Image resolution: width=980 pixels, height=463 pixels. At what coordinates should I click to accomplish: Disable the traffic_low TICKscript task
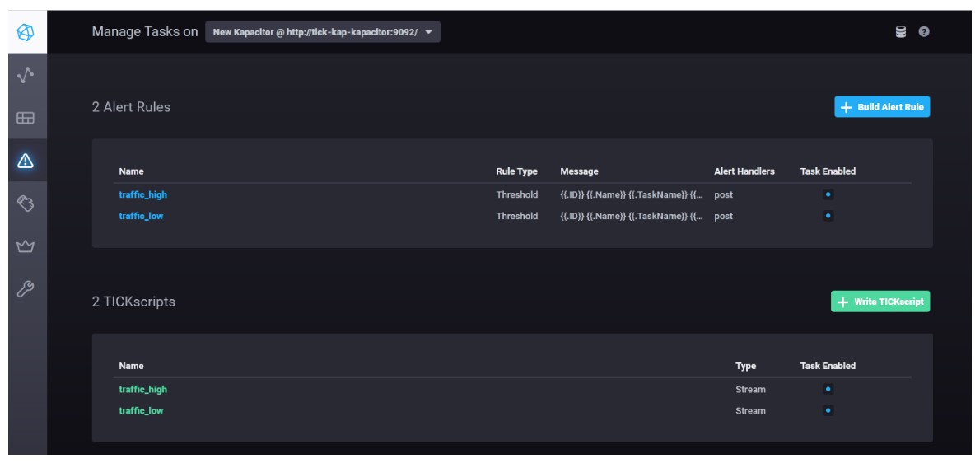pos(828,410)
